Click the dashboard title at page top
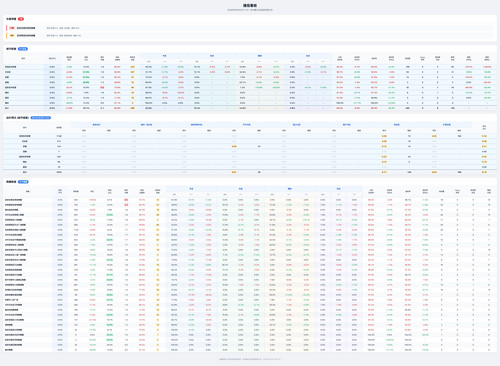500x366 pixels. (x=250, y=6)
